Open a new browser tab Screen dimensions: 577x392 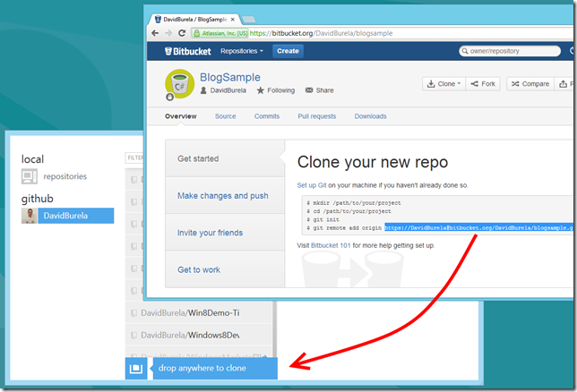click(249, 20)
